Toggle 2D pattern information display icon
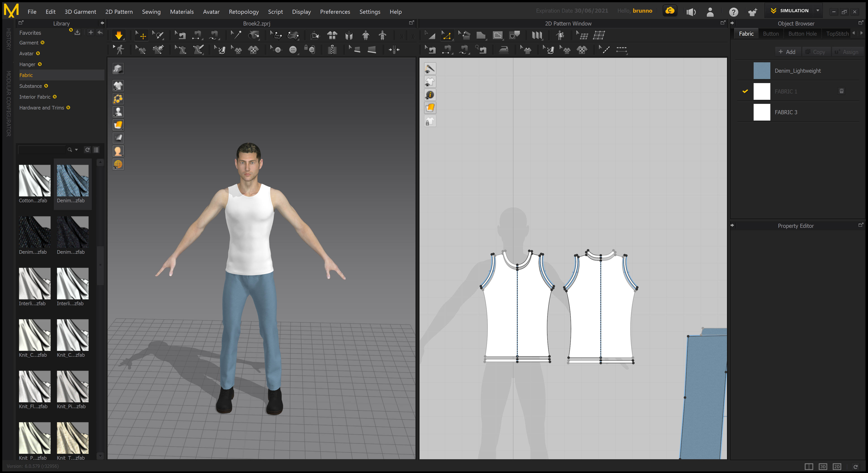The height and width of the screenshot is (473, 868). (x=430, y=95)
